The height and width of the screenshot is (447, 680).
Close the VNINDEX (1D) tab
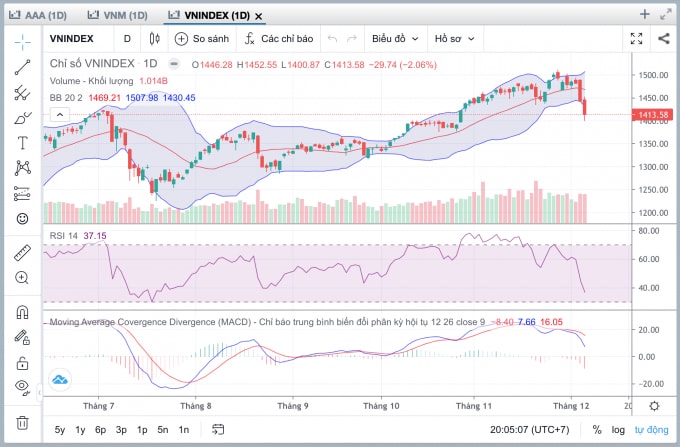(258, 16)
